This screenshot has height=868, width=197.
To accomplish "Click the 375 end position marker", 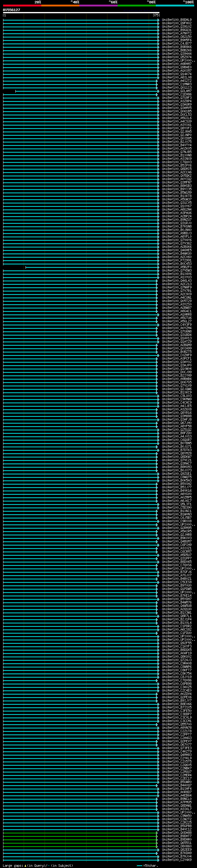I will [155, 15].
